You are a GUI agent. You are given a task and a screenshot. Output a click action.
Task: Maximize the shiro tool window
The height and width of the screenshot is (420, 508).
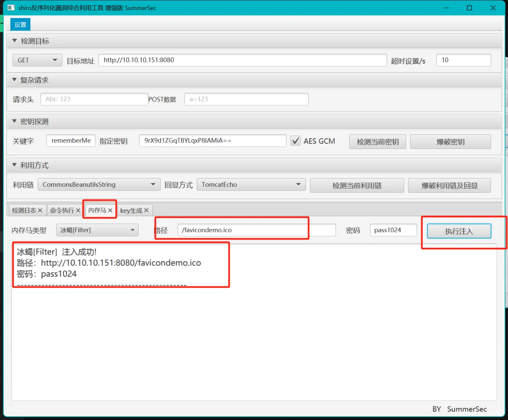[x=469, y=8]
